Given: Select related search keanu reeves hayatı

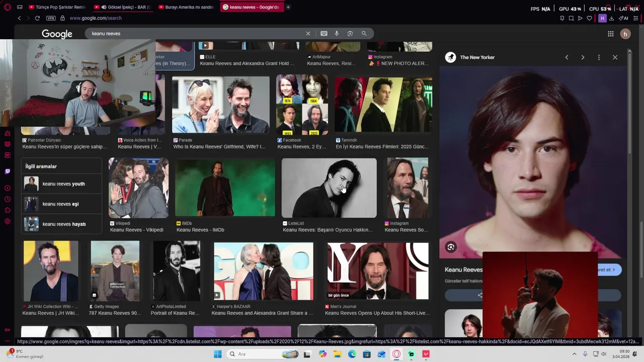Looking at the screenshot, I should pos(62,224).
